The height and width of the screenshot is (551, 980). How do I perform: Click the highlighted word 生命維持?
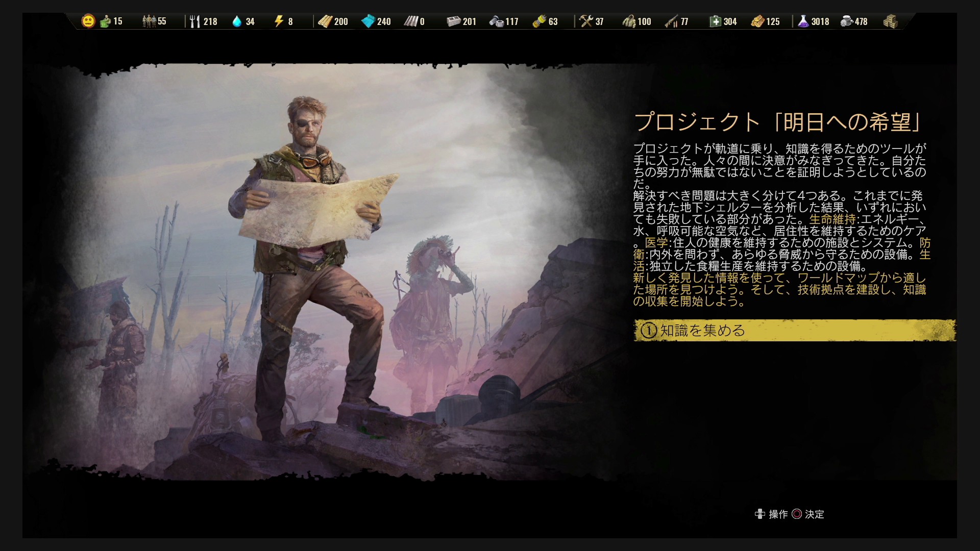(x=832, y=219)
